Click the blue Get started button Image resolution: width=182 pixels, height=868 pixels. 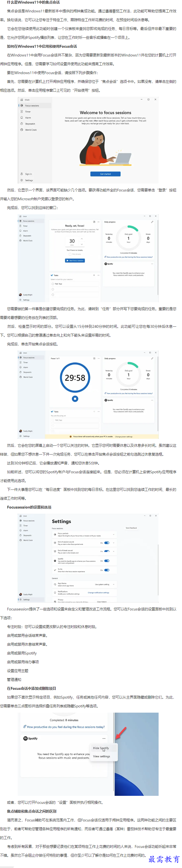(105, 174)
